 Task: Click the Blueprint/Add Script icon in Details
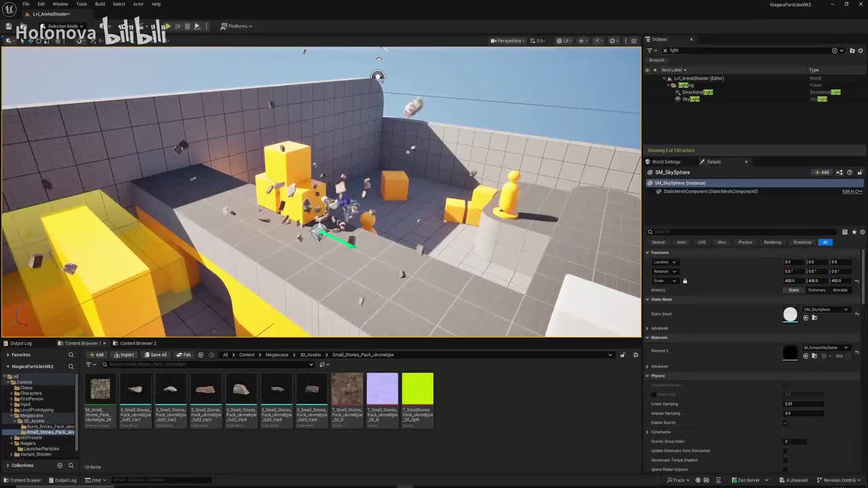pos(840,172)
